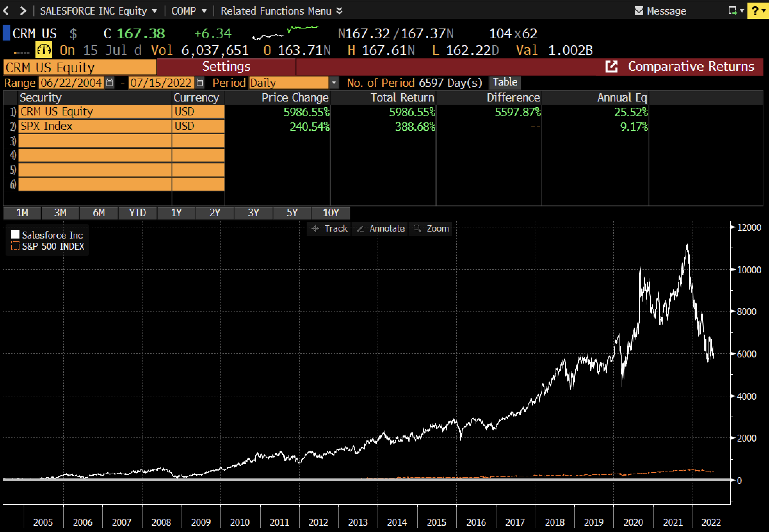
Task: Select the 5Y range button
Action: [292, 212]
